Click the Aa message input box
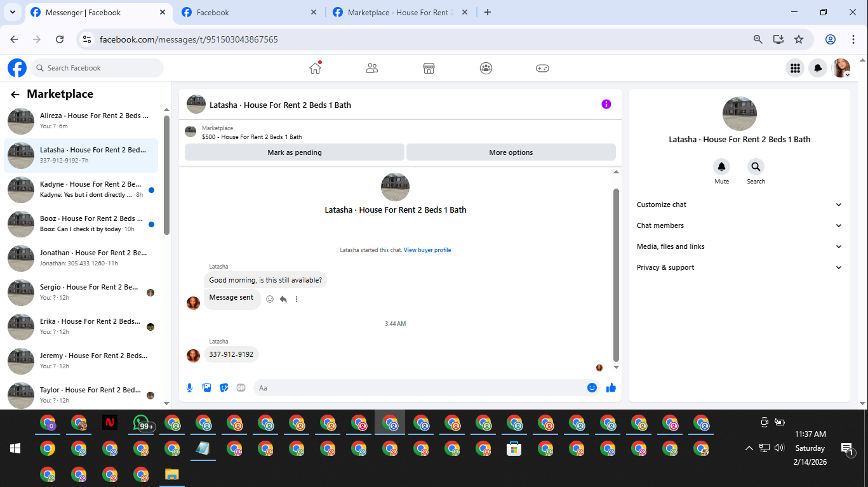 (419, 387)
